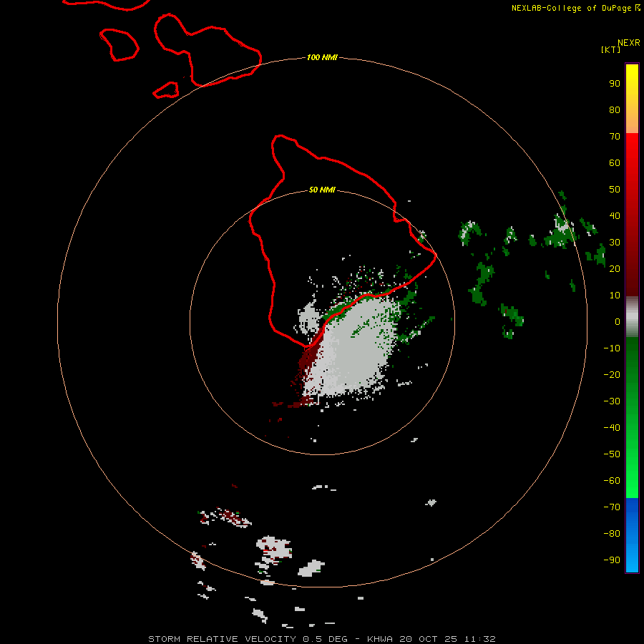Click the [KT] units label

click(x=611, y=49)
